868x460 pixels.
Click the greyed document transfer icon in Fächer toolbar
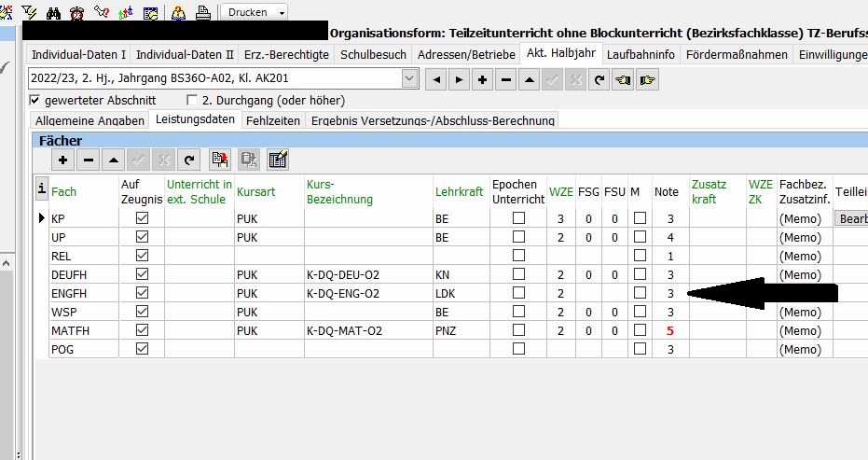click(x=249, y=160)
